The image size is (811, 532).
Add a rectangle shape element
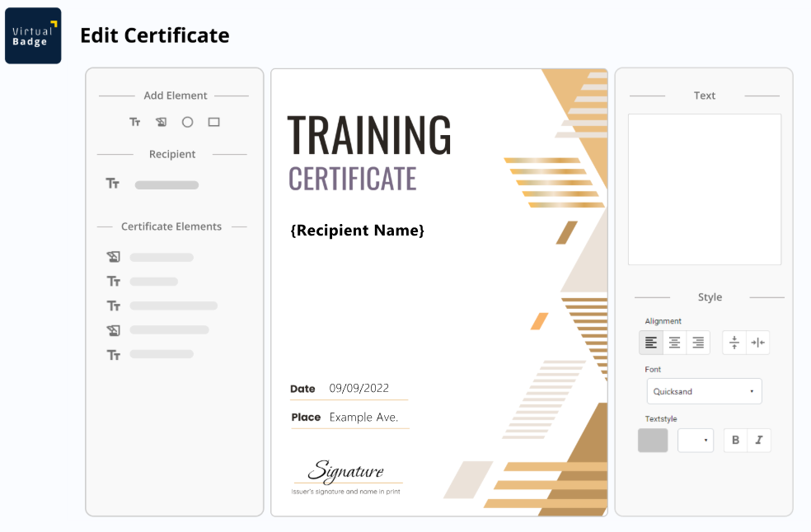[x=213, y=122]
